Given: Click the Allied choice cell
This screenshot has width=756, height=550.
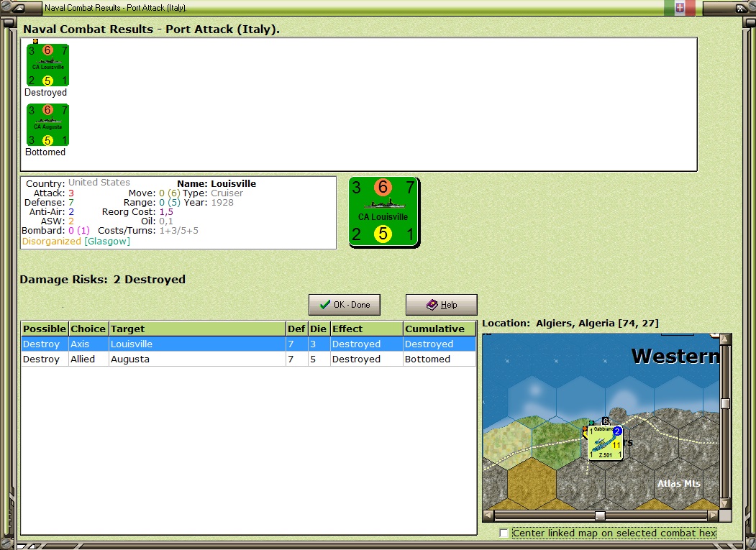Looking at the screenshot, I should [88, 359].
